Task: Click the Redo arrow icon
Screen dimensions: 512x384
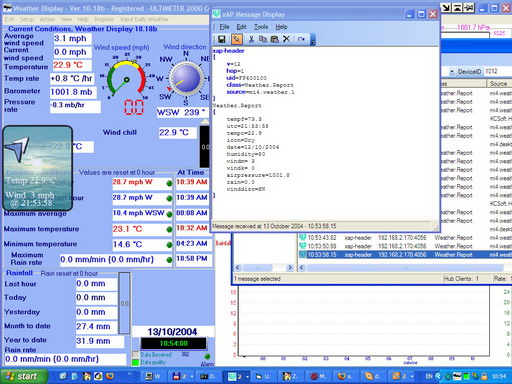Action: tap(301, 39)
